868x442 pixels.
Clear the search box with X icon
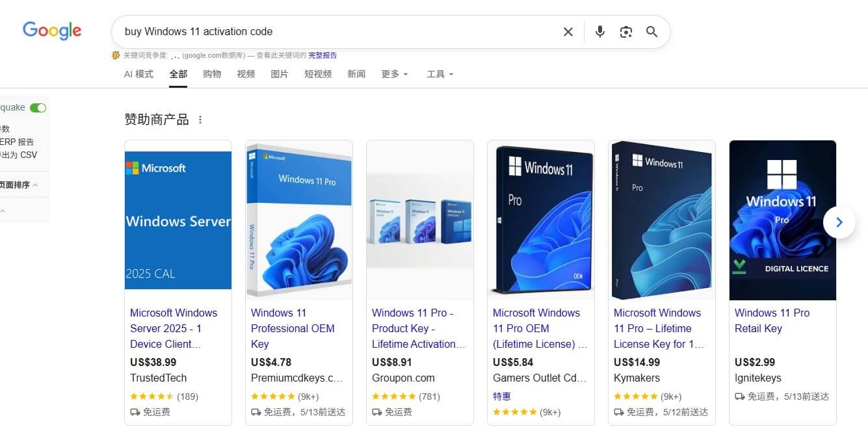click(x=568, y=32)
